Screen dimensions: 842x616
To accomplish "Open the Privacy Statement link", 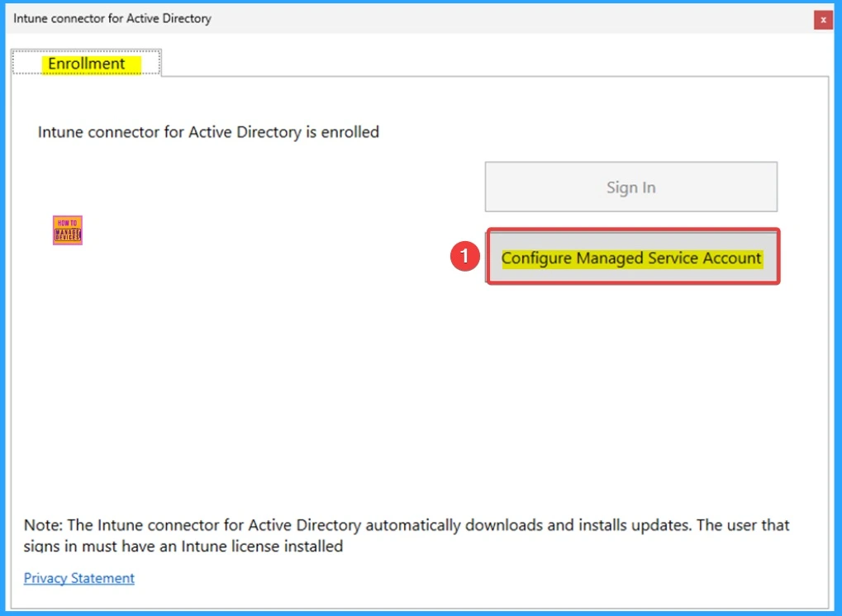I will 79,578.
